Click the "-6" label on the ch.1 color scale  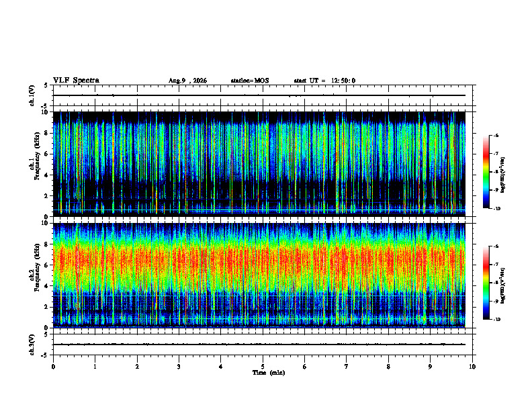[496, 135]
